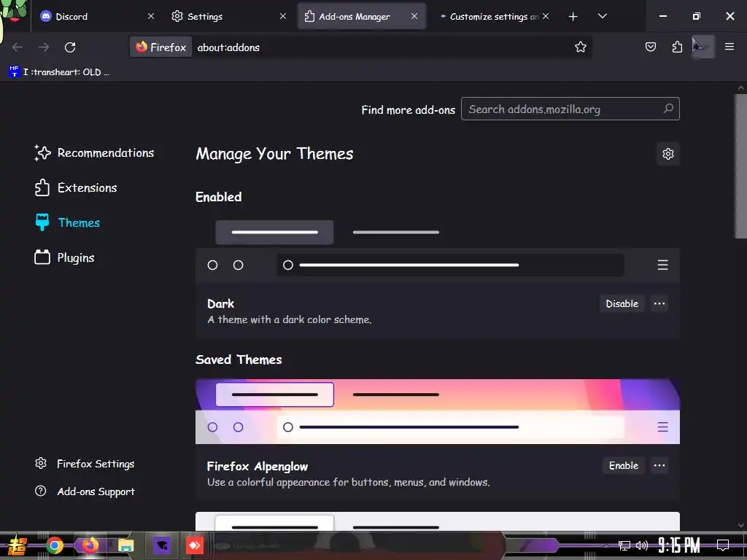The image size is (747, 560).
Task: Click the Search addons.mozilla.org field
Action: pos(570,109)
